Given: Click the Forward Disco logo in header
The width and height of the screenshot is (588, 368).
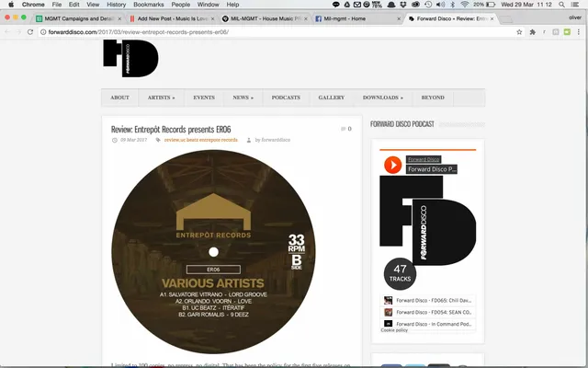Looking at the screenshot, I should (130, 58).
